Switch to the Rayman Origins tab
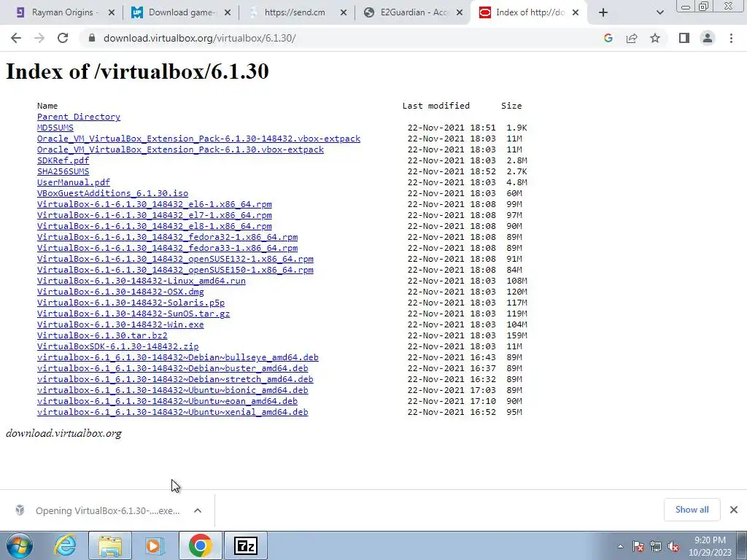747x560 pixels. click(x=64, y=12)
